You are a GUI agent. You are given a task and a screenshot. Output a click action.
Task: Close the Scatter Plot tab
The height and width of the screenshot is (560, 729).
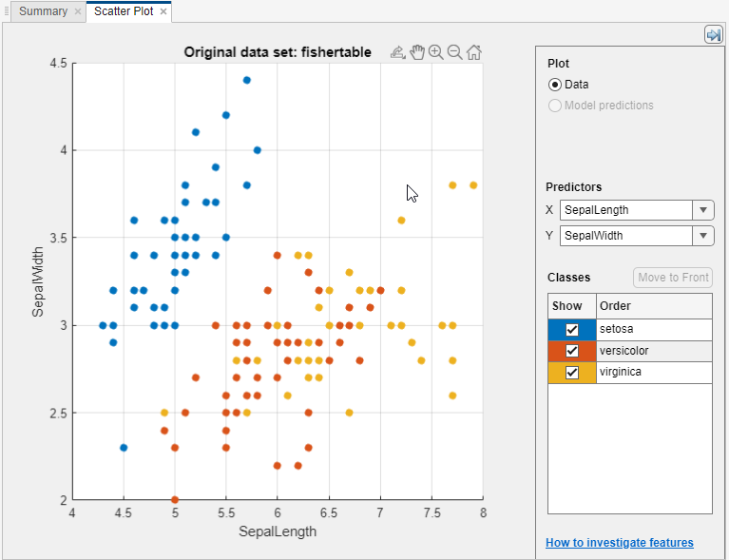(163, 12)
